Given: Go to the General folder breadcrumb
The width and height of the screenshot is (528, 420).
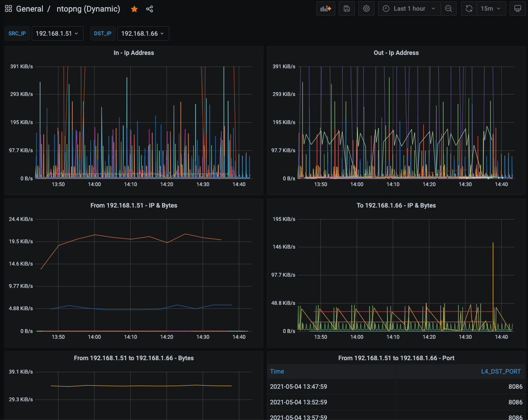Looking at the screenshot, I should [x=29, y=9].
